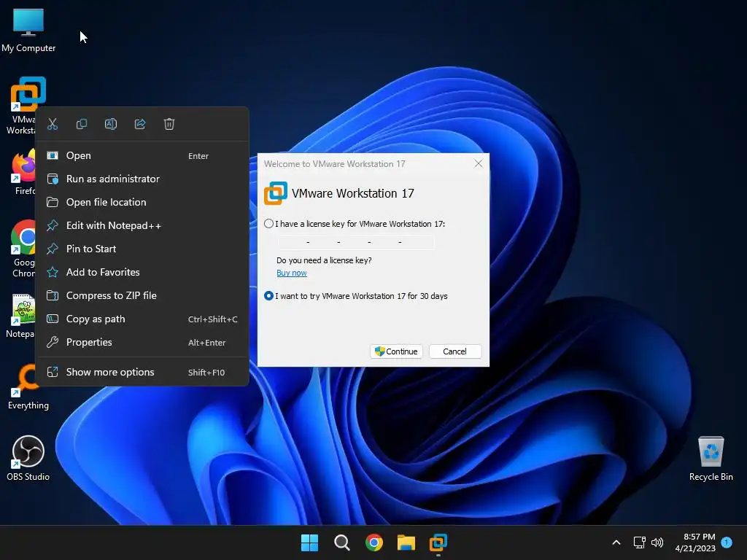Viewport: 747px width, 560px height.
Task: Open File Explorer from the taskbar
Action: tap(406, 542)
